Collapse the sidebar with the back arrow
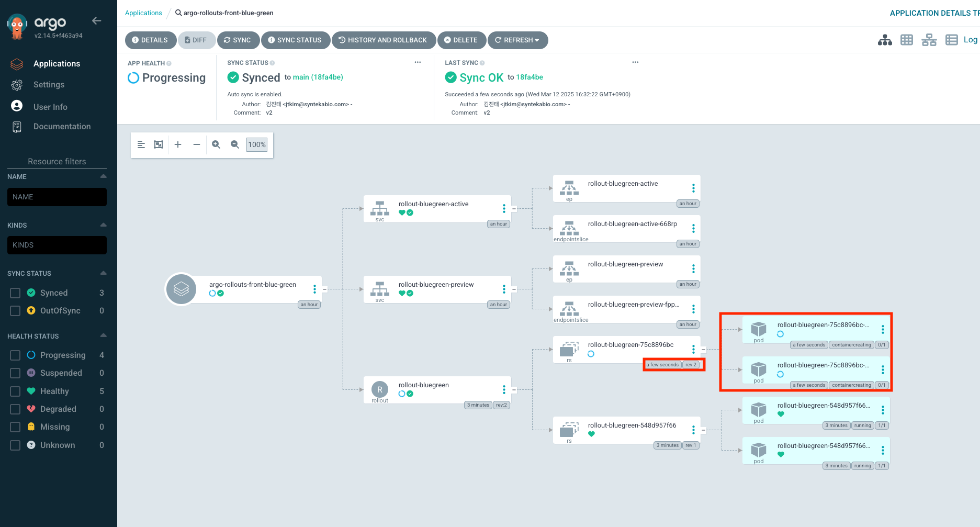Viewport: 980px width, 527px height. click(97, 21)
